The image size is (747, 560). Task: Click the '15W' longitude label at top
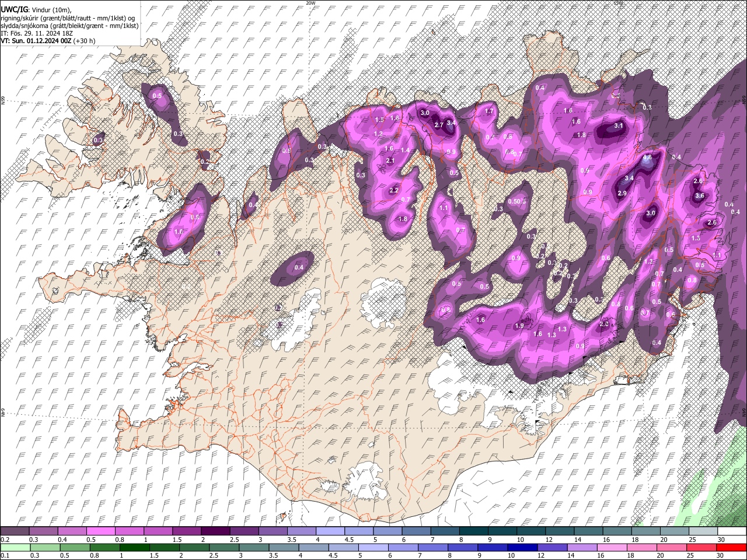[x=618, y=3]
